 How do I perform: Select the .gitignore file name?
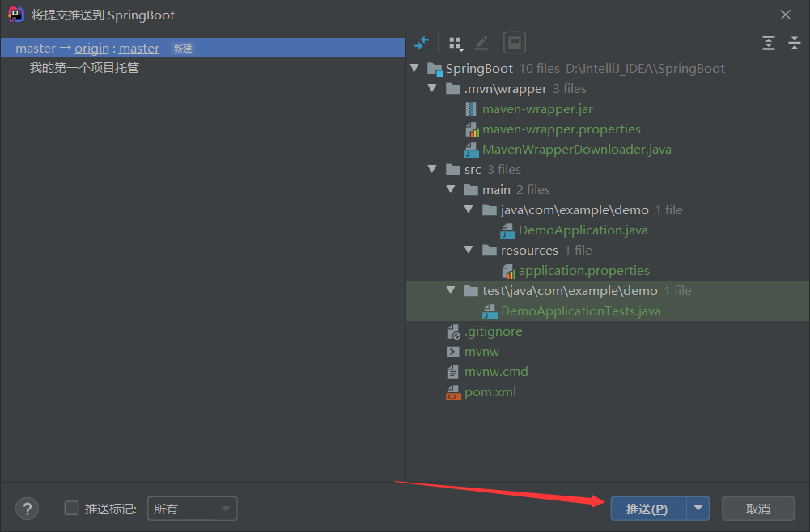(494, 331)
